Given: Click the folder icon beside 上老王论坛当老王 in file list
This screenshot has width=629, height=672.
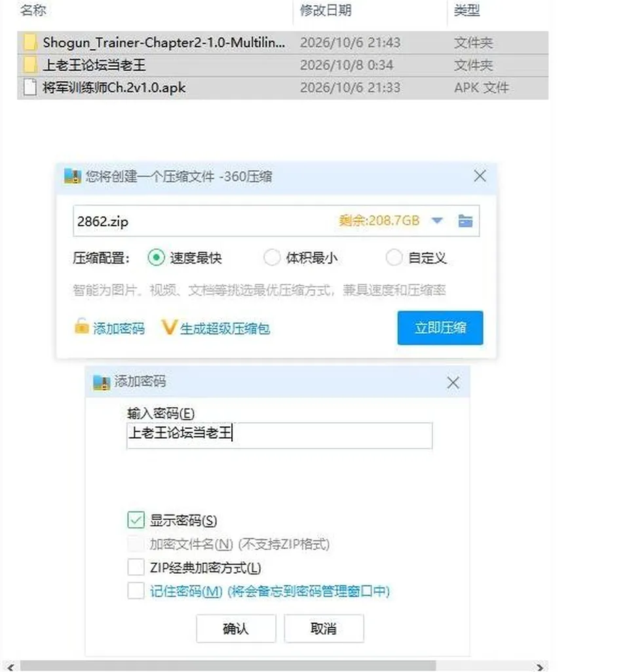Looking at the screenshot, I should (29, 65).
